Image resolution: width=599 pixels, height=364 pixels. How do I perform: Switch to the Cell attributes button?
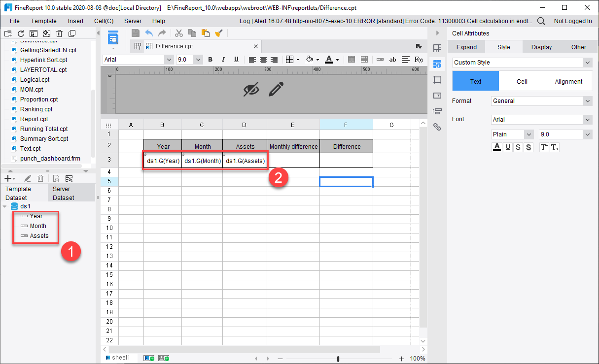(x=522, y=81)
